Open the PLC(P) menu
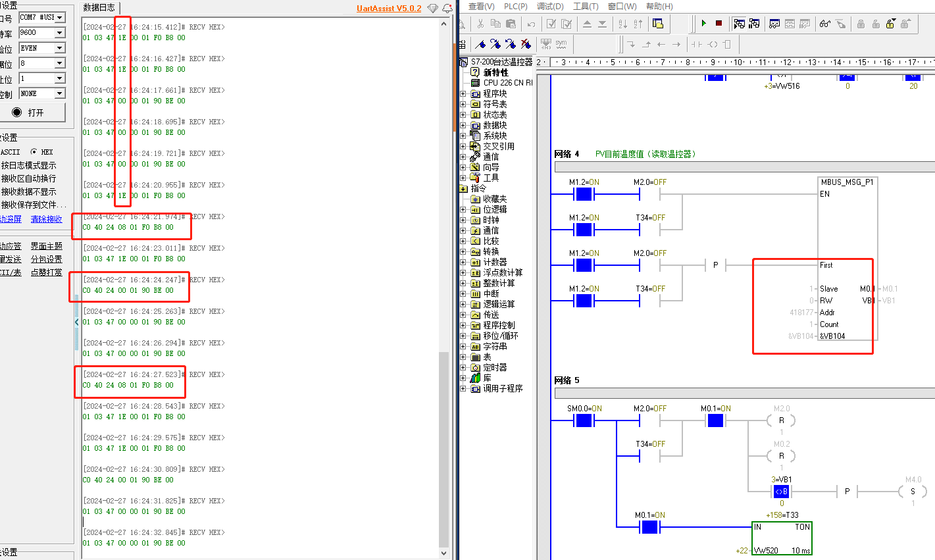935x560 pixels. (515, 6)
